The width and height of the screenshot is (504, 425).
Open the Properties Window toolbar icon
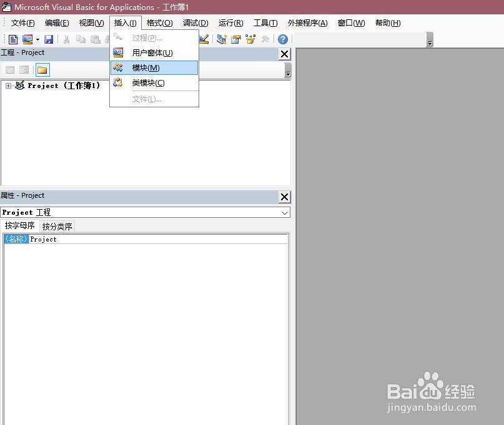pyautogui.click(x=236, y=39)
